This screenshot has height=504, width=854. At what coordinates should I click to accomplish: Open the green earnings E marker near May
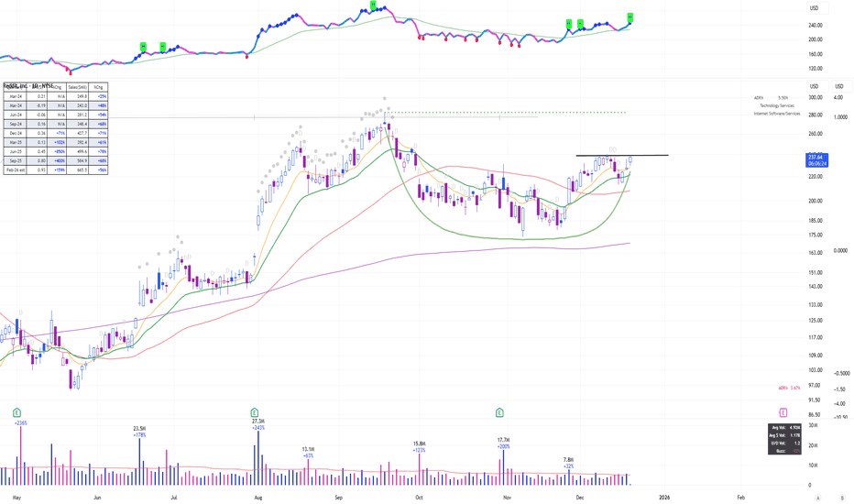[x=16, y=412]
